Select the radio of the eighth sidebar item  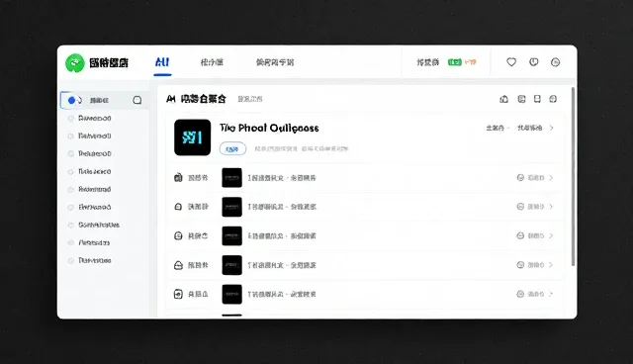[x=71, y=225]
